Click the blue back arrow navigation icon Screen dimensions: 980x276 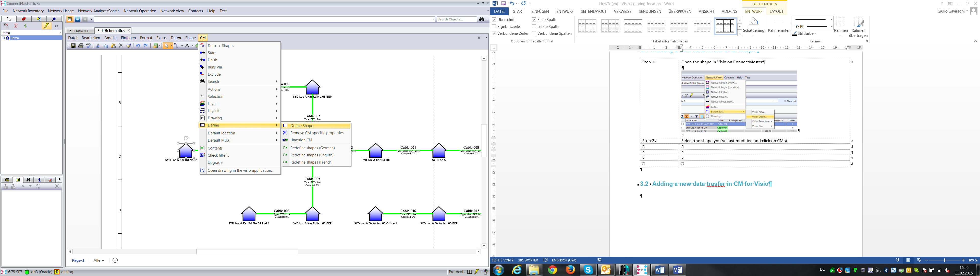[x=77, y=19]
